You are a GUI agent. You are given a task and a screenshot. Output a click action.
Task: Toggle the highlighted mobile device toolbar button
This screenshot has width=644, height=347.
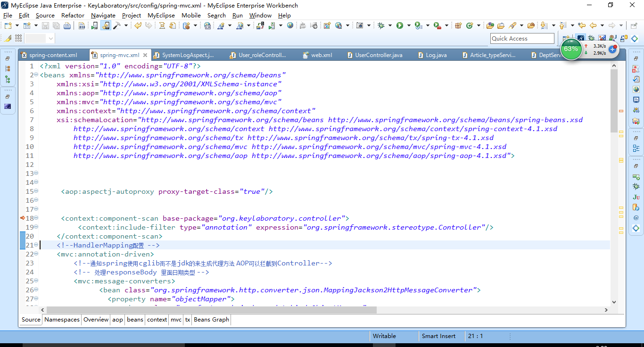click(106, 25)
